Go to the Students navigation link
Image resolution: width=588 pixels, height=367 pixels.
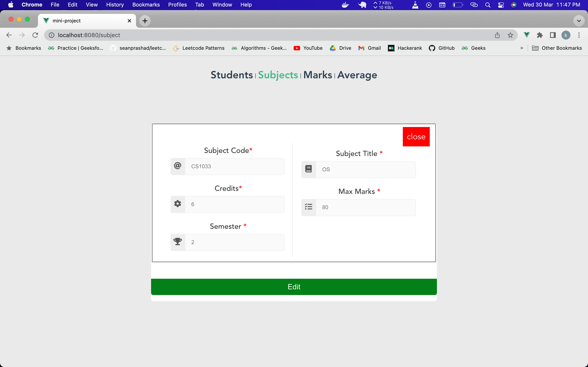pyautogui.click(x=232, y=75)
